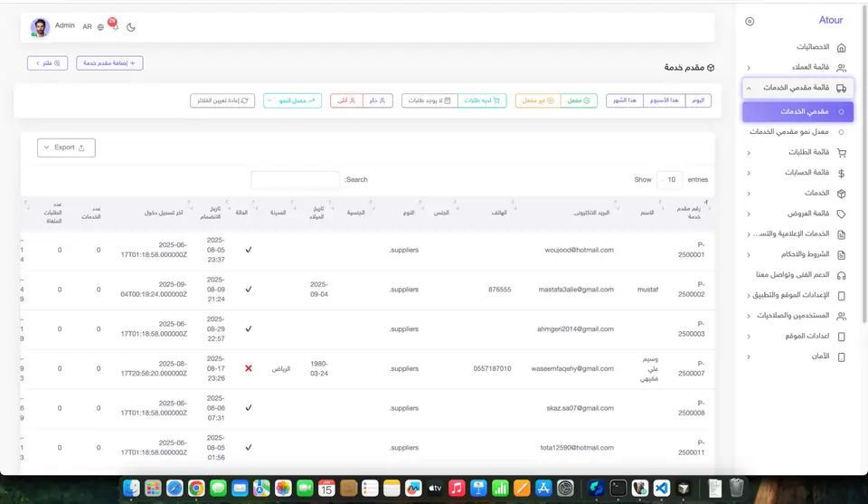Click the sidebar pin circle icon near Atour
This screenshot has height=504, width=868.
pyautogui.click(x=750, y=22)
